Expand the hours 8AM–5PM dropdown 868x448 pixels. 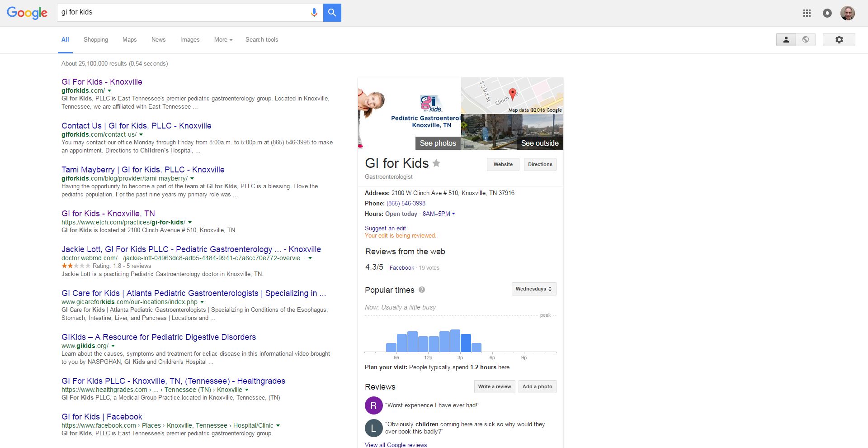(x=439, y=214)
